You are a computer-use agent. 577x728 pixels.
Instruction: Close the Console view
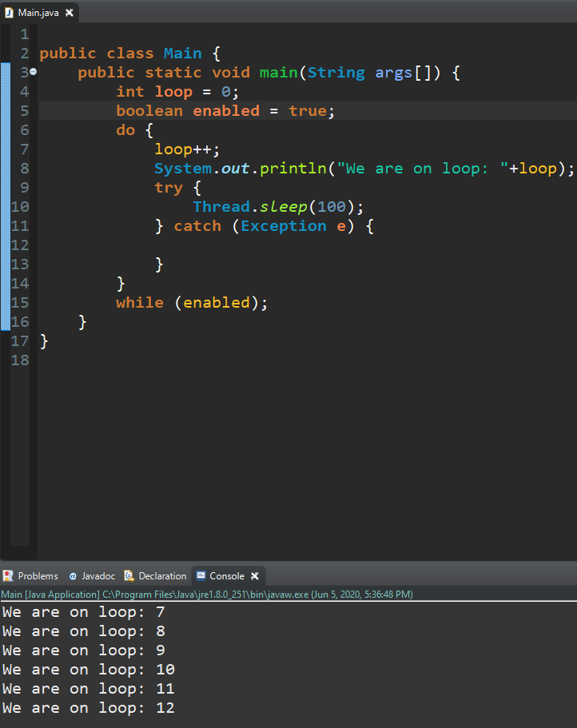click(x=255, y=575)
